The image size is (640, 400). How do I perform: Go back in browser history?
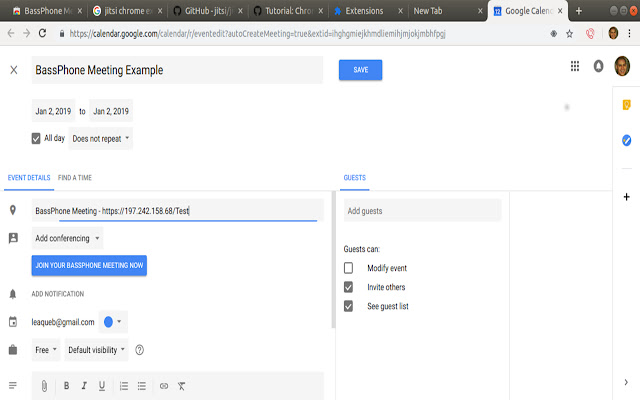pyautogui.click(x=11, y=33)
